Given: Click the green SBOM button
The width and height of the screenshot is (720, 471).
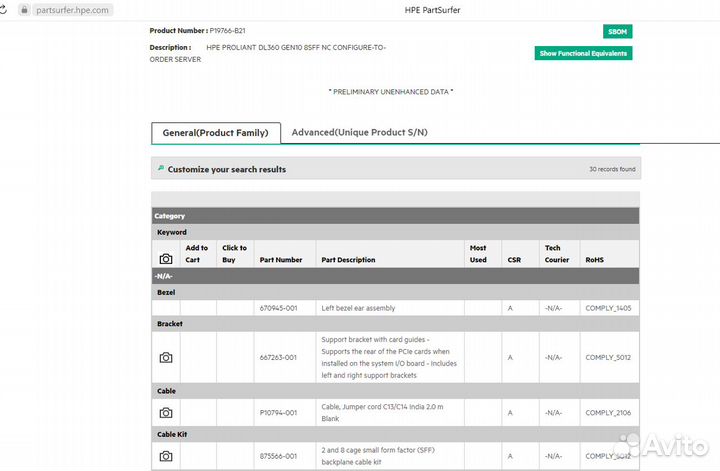Looking at the screenshot, I should point(617,32).
